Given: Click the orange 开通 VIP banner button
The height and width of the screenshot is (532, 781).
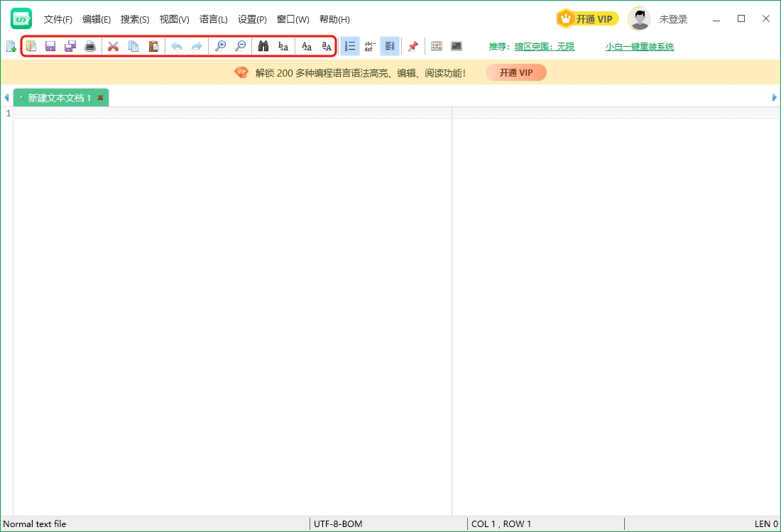Looking at the screenshot, I should (x=516, y=72).
